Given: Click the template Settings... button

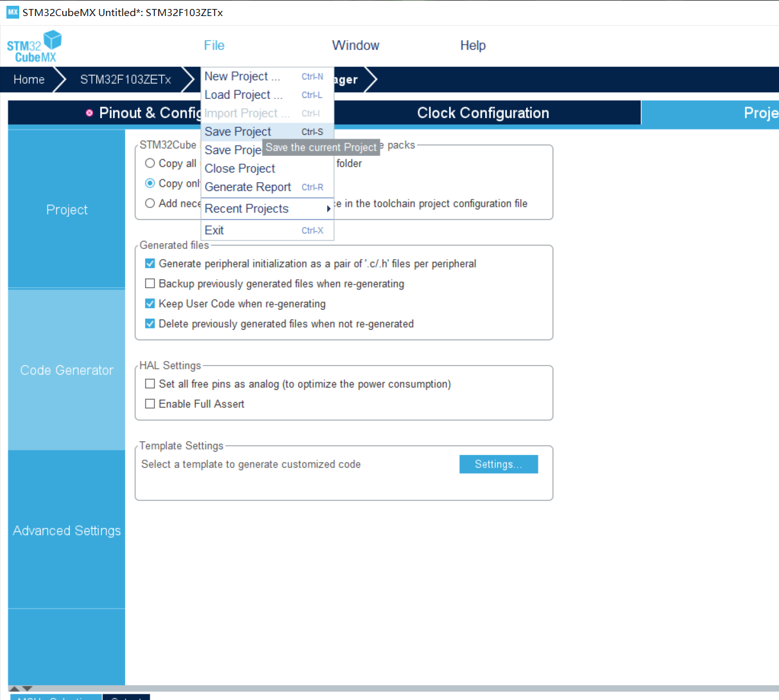Looking at the screenshot, I should (x=499, y=465).
